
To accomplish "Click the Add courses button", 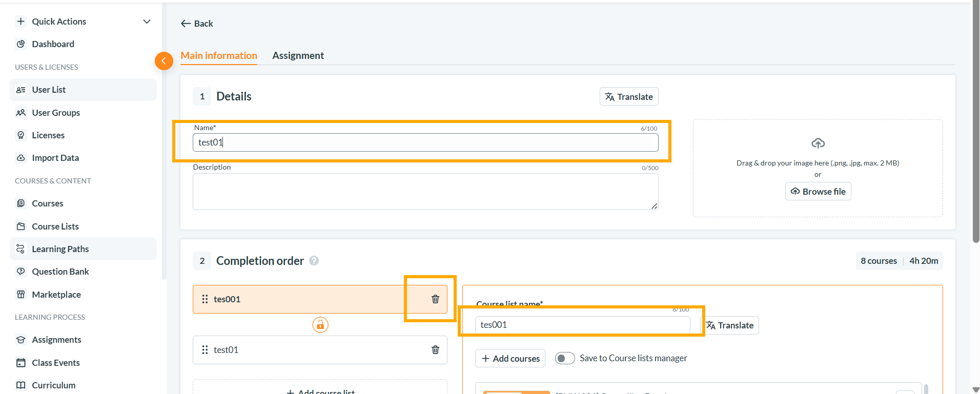I will (511, 358).
